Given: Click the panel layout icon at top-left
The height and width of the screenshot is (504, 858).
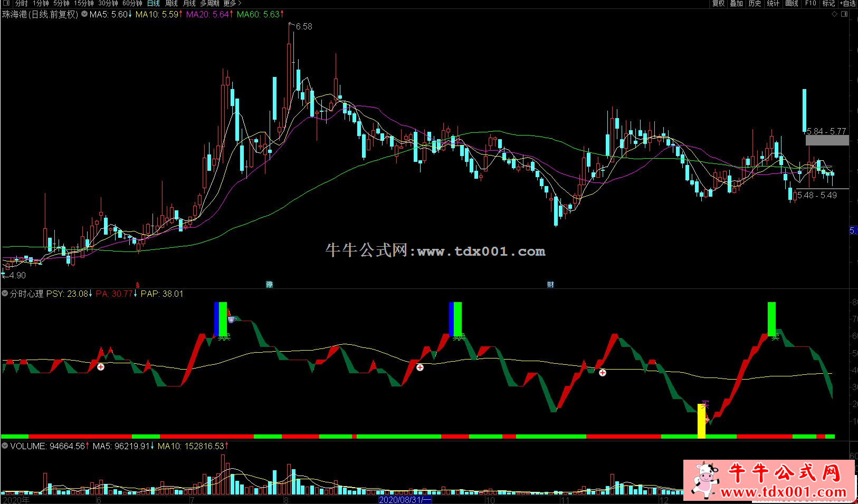Looking at the screenshot, I should click(x=6, y=3).
